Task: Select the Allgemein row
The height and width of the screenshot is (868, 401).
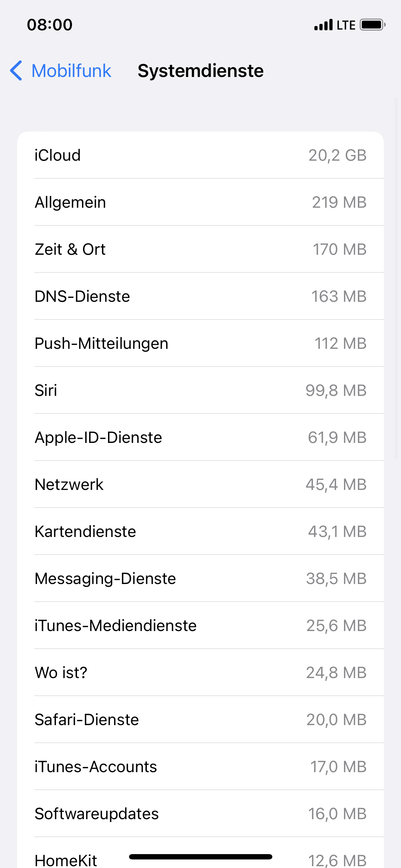Action: (200, 202)
